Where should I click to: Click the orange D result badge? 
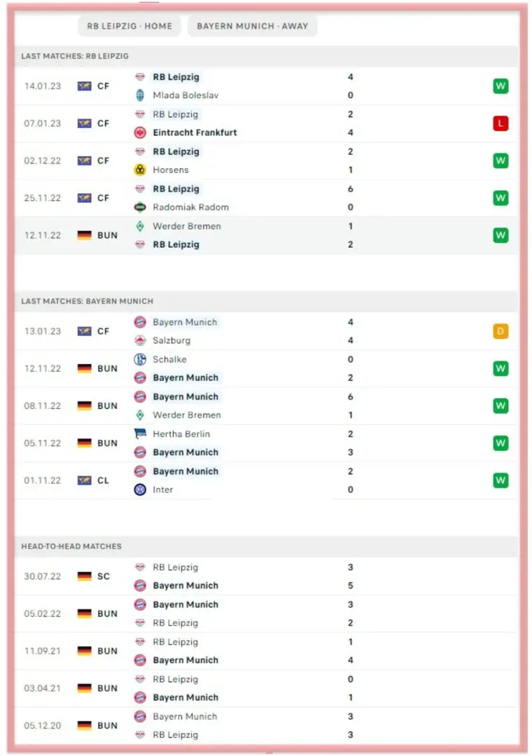[500, 331]
